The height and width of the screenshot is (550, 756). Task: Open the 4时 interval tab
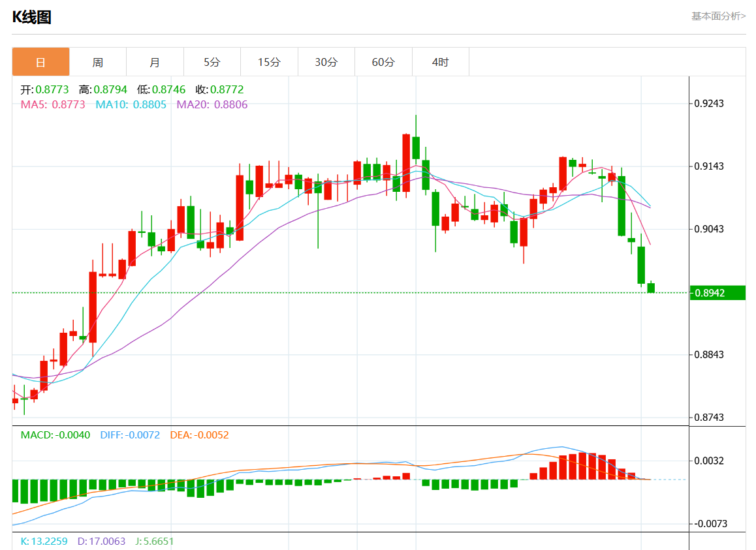point(440,62)
